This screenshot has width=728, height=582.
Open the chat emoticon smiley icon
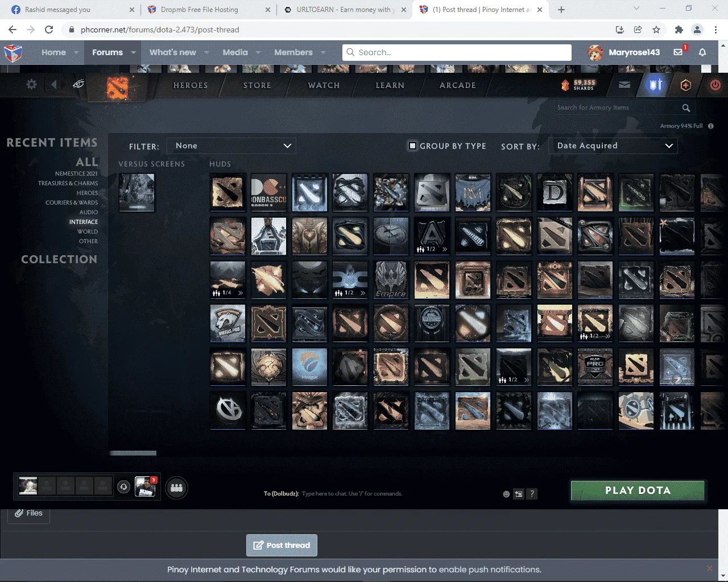click(506, 494)
